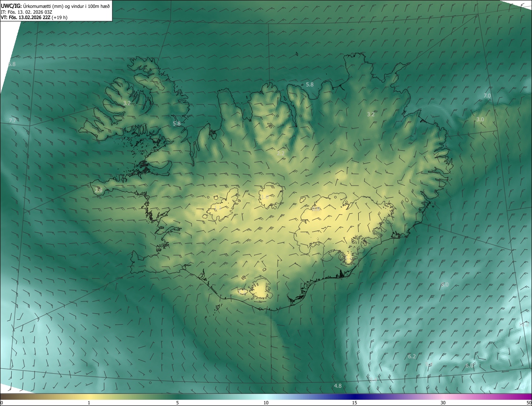Click the "5.8" value off the north coast
Image resolution: width=532 pixels, height=406 pixels.
[310, 84]
